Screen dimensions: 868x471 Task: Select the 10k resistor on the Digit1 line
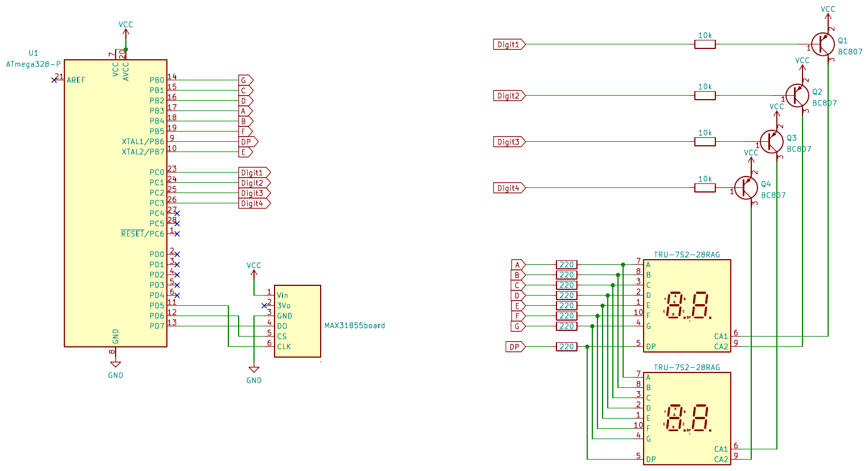(x=705, y=44)
